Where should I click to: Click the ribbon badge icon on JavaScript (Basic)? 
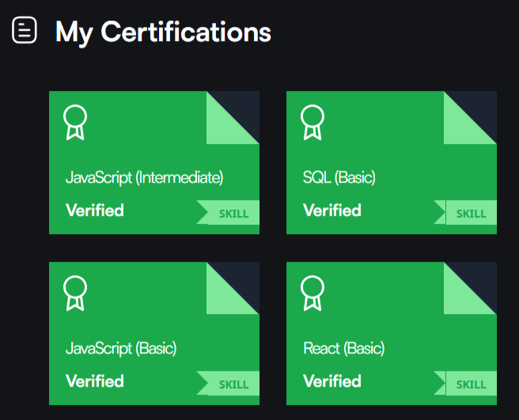[x=75, y=293]
